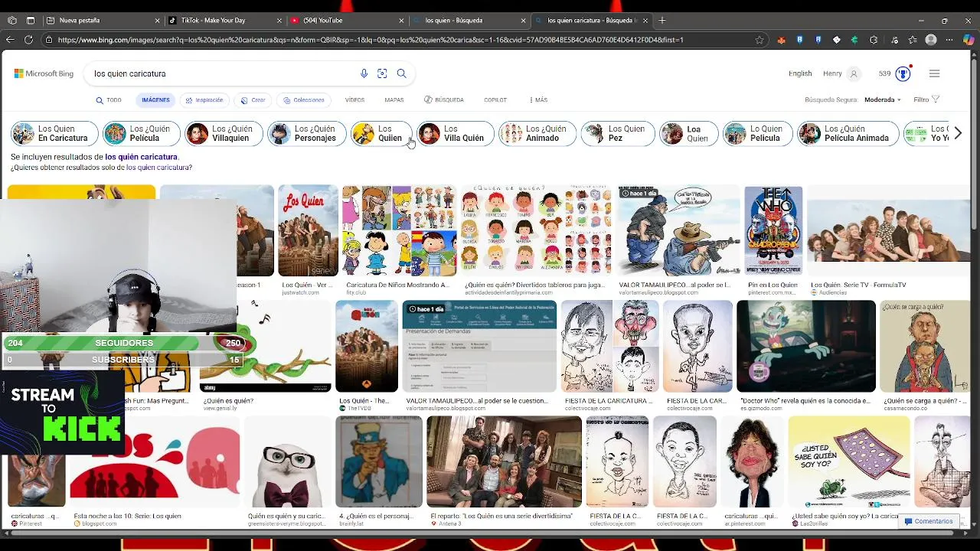This screenshot has height=551, width=980.
Task: Switch to Nueva pestaña tab
Action: coord(103,21)
